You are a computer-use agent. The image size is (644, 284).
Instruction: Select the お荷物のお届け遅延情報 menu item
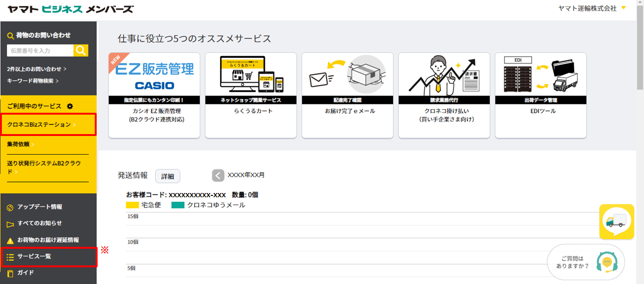48,240
